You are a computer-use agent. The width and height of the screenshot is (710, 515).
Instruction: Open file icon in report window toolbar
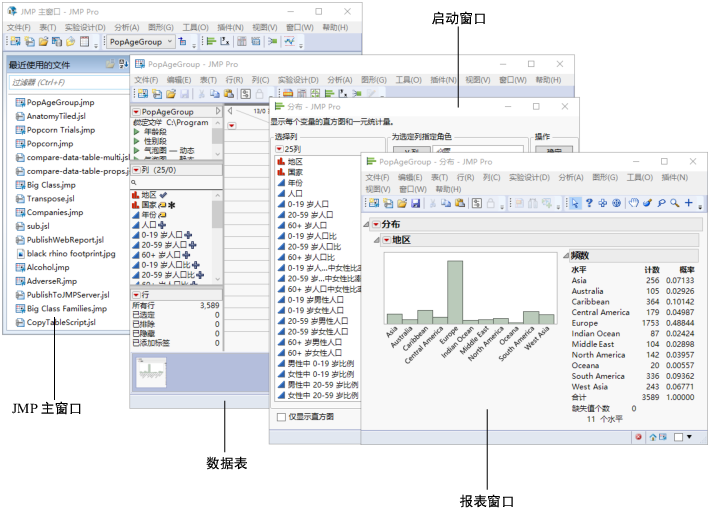point(402,203)
